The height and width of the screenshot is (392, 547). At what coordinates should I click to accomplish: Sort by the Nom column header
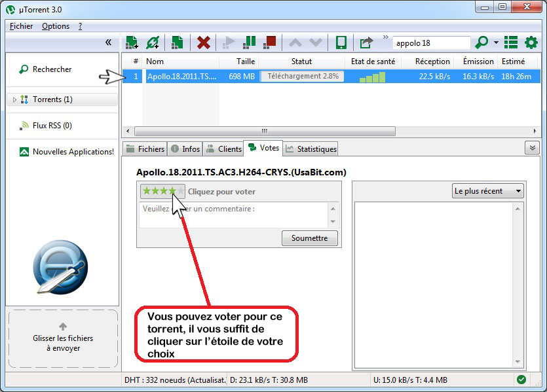pos(181,62)
